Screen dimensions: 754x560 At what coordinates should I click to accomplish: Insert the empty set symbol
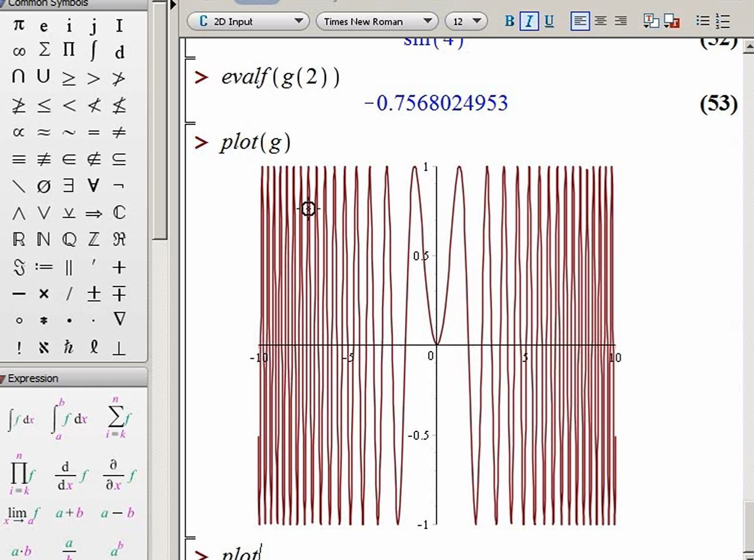point(43,186)
